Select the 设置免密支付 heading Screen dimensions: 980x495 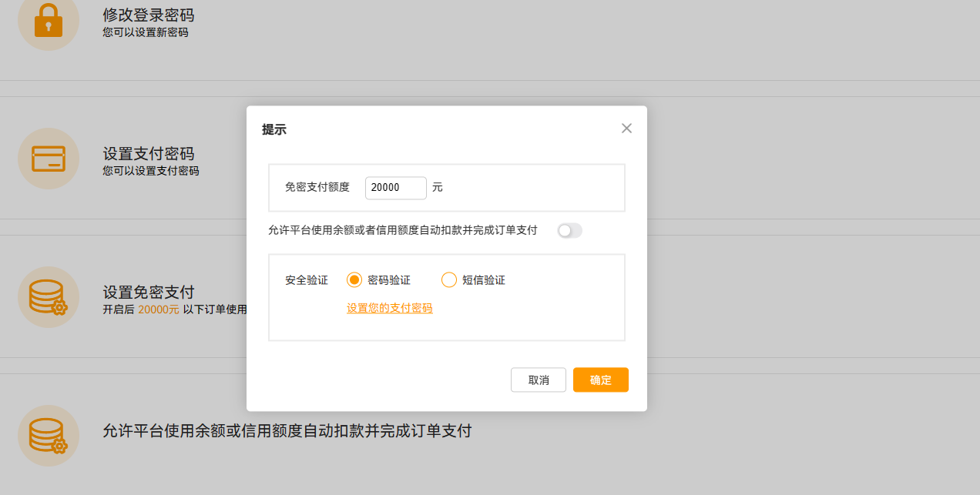click(x=148, y=293)
